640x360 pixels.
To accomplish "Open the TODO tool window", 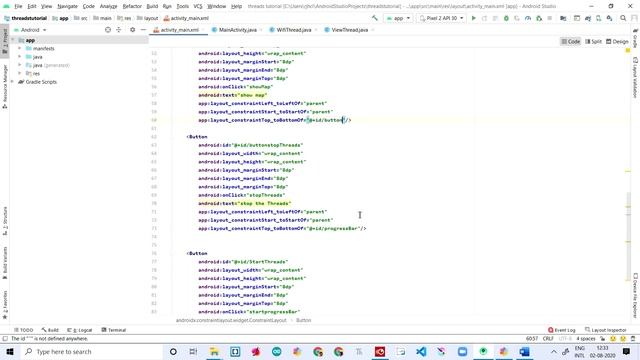I will point(24,330).
